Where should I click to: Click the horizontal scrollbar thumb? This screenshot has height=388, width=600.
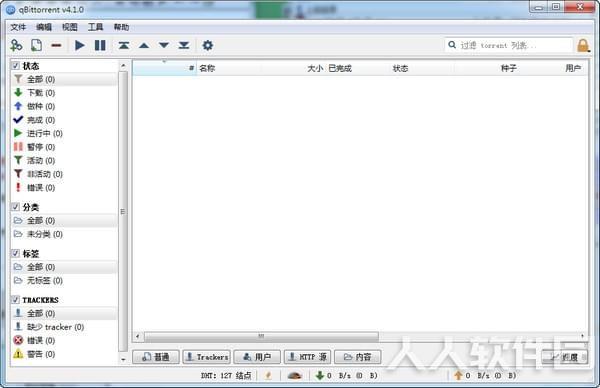coord(261,336)
